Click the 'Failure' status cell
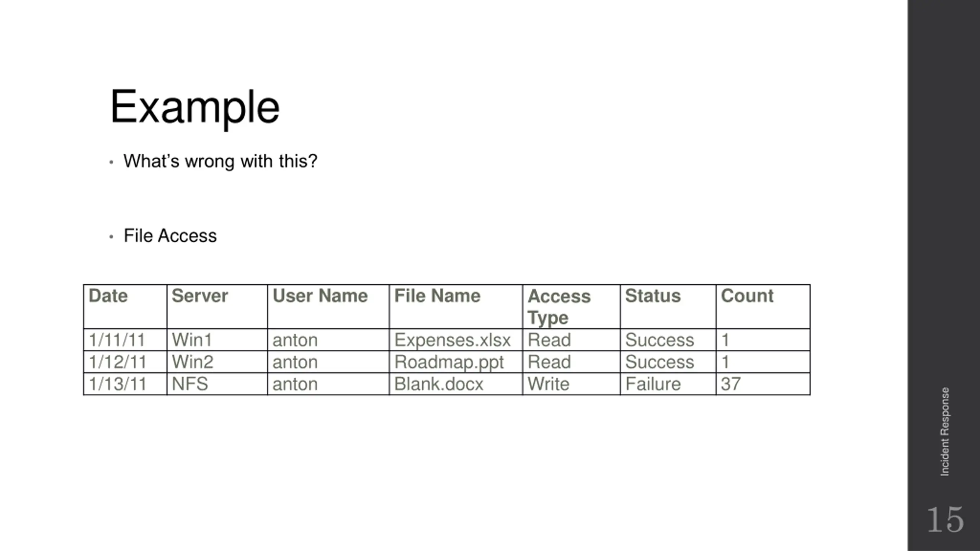Screen dimensions: 980x551 tap(668, 384)
